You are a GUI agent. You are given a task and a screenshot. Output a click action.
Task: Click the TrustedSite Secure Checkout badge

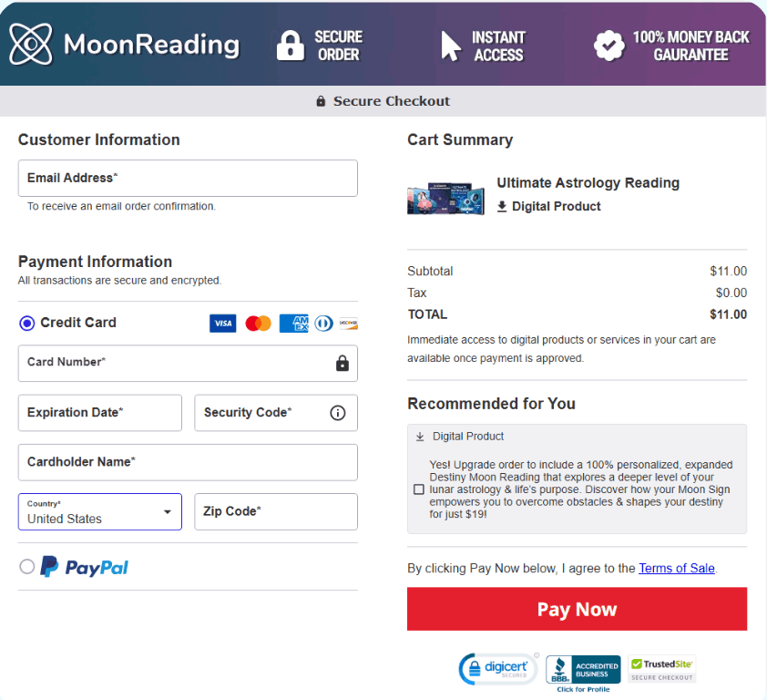point(661,668)
